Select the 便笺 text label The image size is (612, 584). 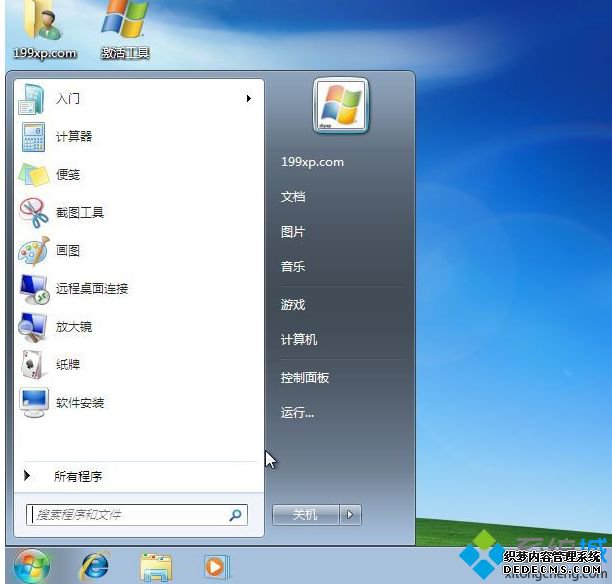click(x=68, y=174)
